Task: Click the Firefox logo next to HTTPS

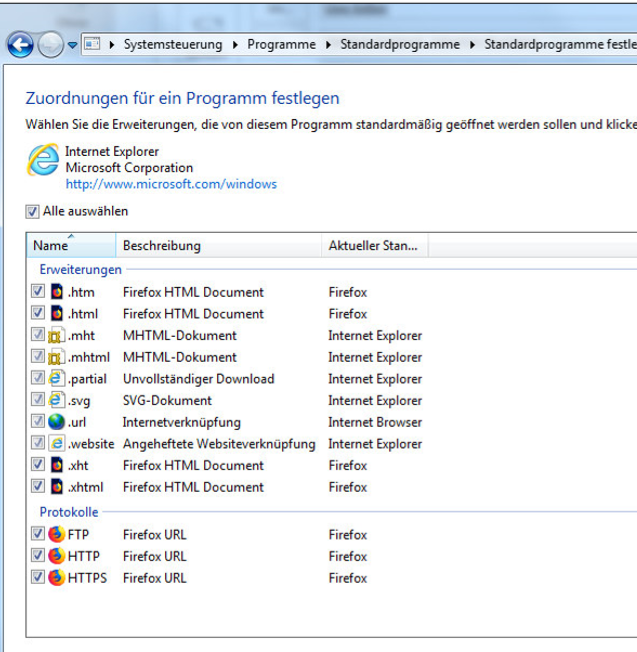Action: (57, 577)
